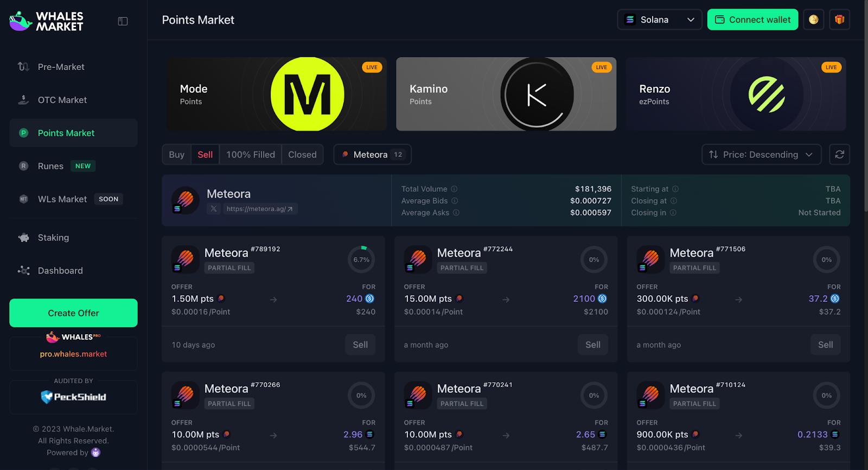The height and width of the screenshot is (470, 868).
Task: Open the gold coin icon in header
Action: pyautogui.click(x=813, y=20)
